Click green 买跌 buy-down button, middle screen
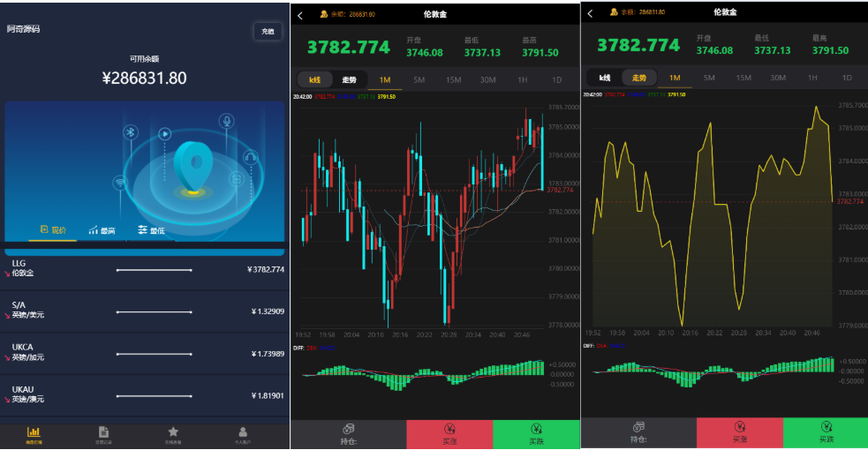 click(x=536, y=434)
